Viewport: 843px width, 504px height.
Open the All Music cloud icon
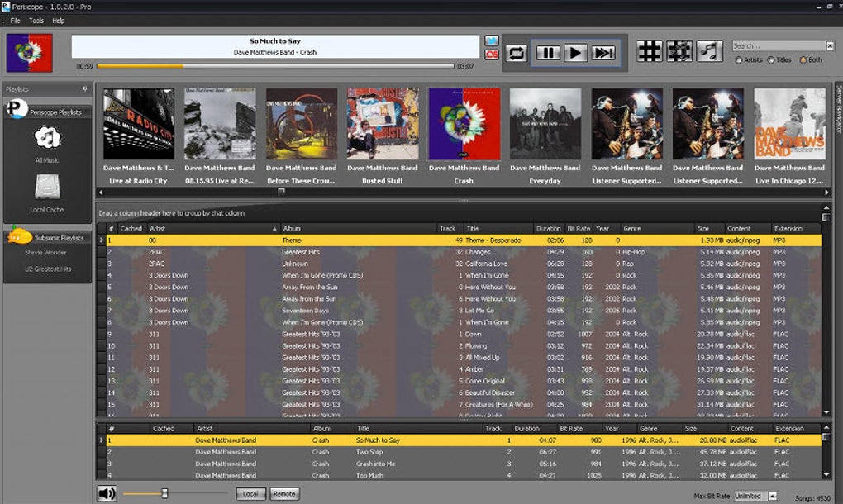[x=47, y=137]
